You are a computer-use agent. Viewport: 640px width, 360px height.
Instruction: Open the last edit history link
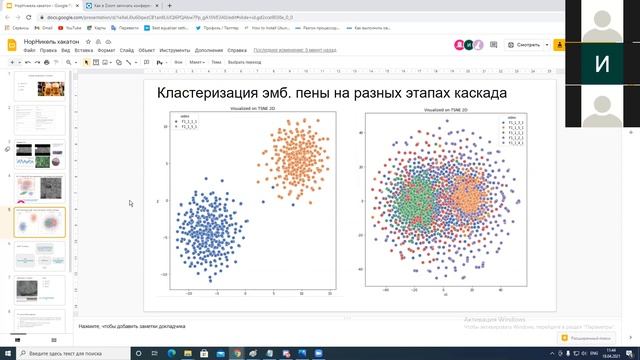295,50
